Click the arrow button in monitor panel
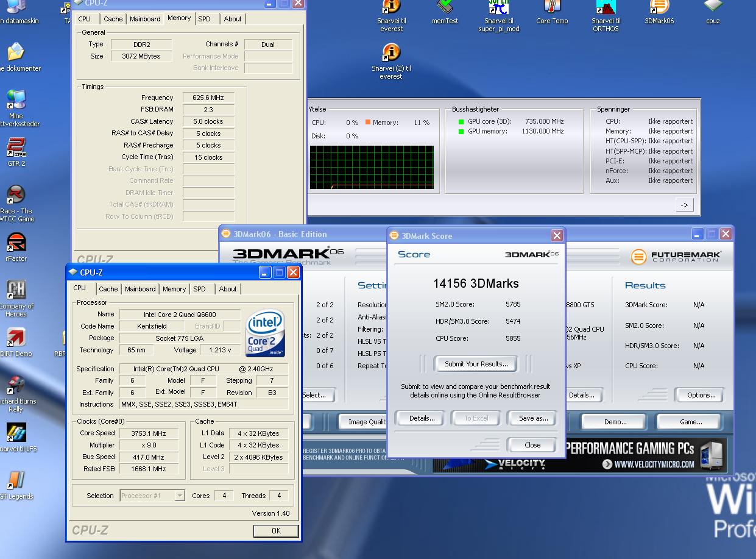The width and height of the screenshot is (756, 559). [684, 205]
